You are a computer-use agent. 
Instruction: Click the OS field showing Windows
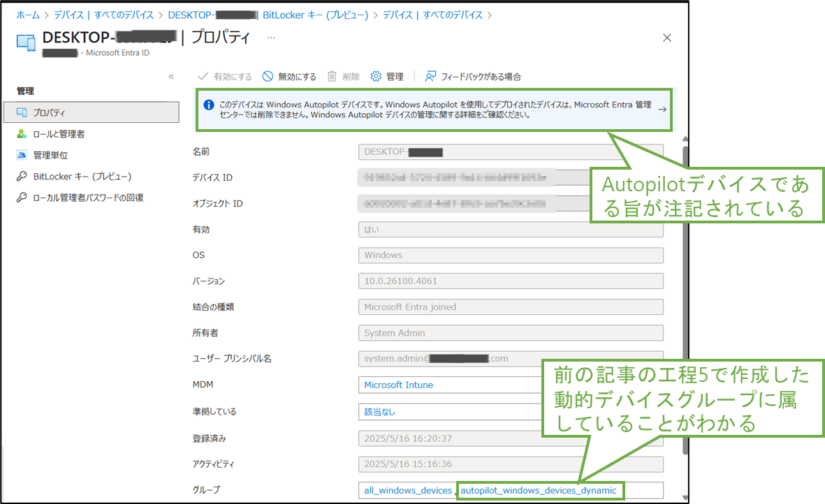511,255
